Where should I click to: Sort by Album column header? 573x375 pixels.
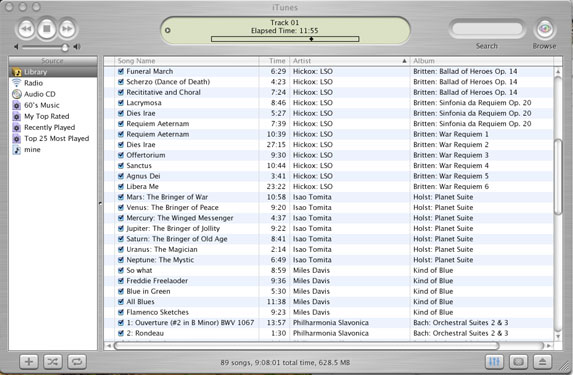pyautogui.click(x=482, y=61)
